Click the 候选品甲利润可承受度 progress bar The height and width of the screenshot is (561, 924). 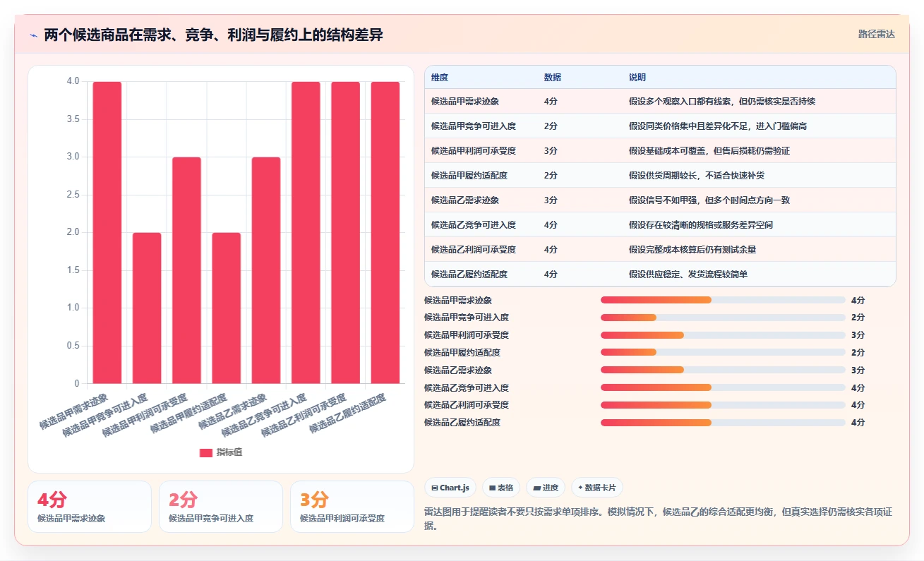(723, 335)
